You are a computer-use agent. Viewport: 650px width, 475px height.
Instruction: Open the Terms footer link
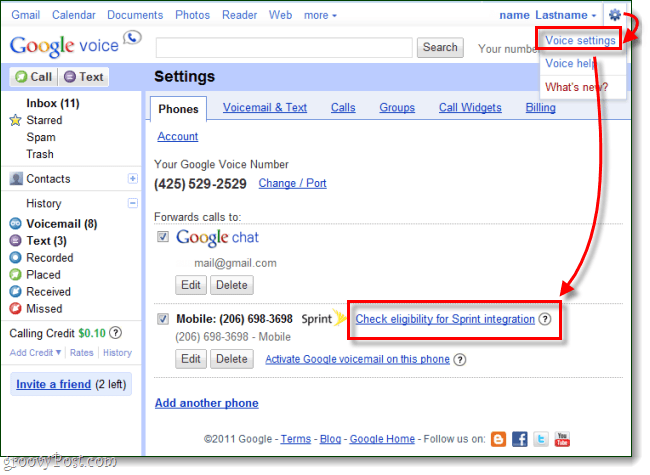pos(296,439)
